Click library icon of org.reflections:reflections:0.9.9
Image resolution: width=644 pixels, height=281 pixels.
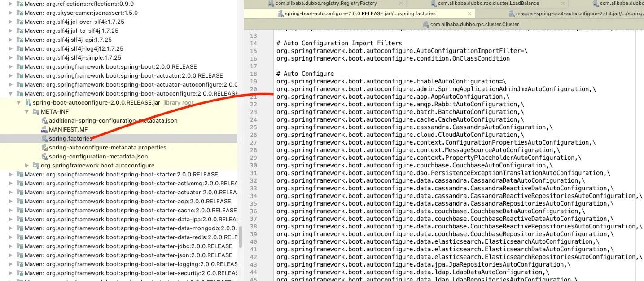point(20,4)
